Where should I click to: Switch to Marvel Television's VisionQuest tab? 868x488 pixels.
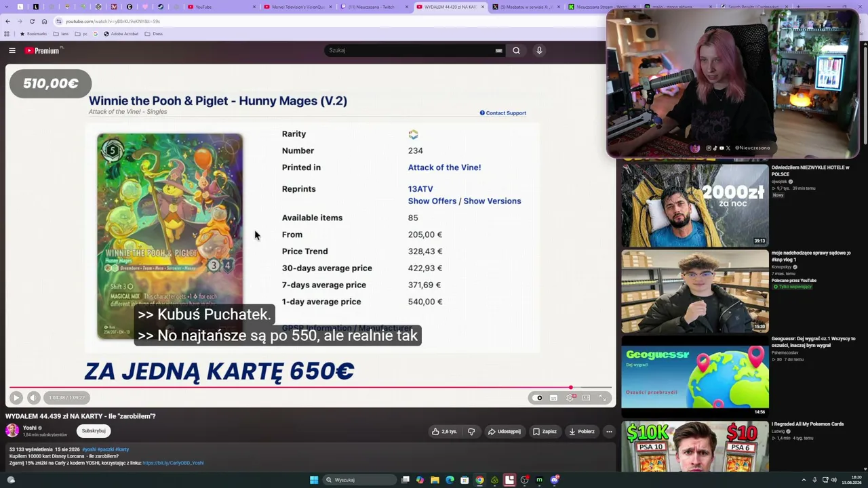297,7
